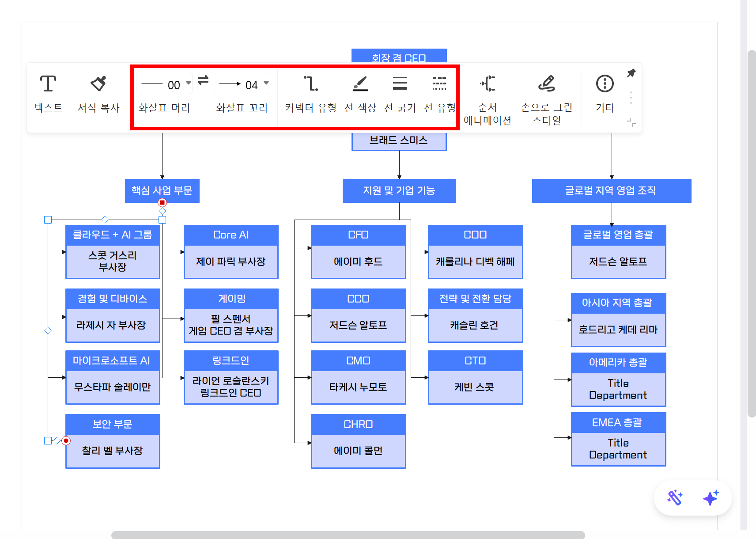756x539 pixels.
Task: Select the 경험 및 디바이스 header
Action: [x=113, y=299]
